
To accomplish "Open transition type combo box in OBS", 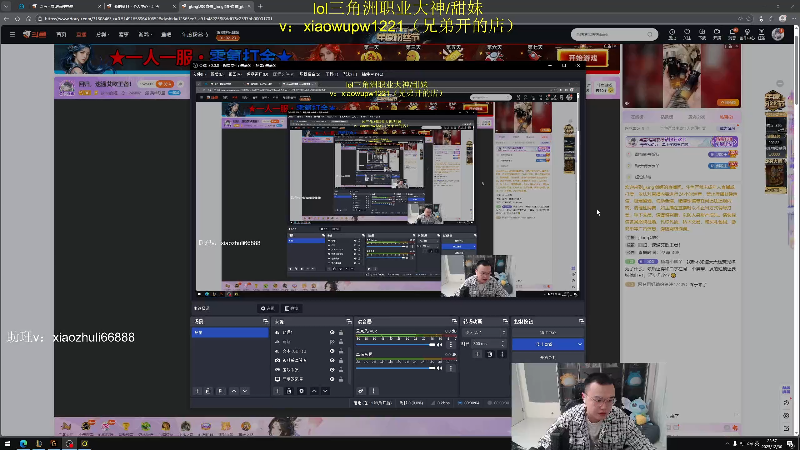I will [484, 333].
